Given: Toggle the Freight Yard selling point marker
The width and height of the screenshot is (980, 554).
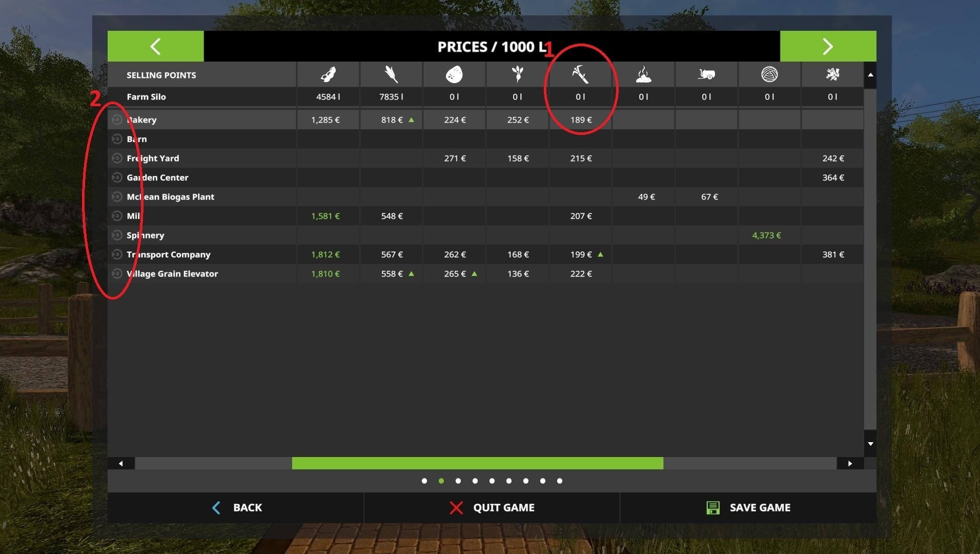Looking at the screenshot, I should coord(117,158).
